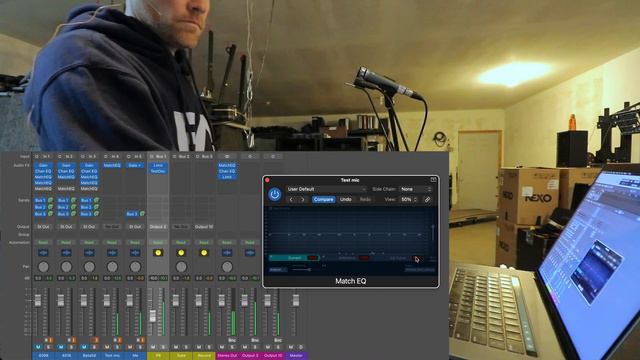The width and height of the screenshot is (640, 360).
Task: Change the View 50% size selector
Action: click(408, 200)
